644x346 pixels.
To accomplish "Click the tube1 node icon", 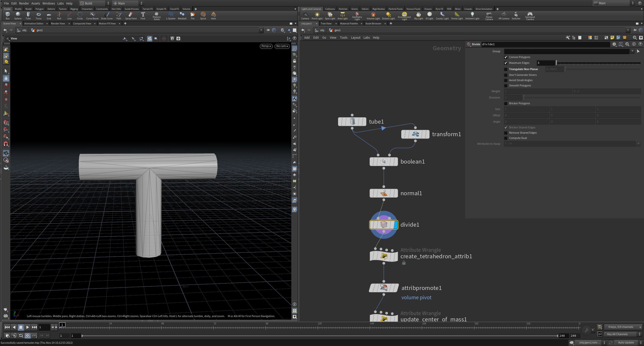I will pos(352,122).
